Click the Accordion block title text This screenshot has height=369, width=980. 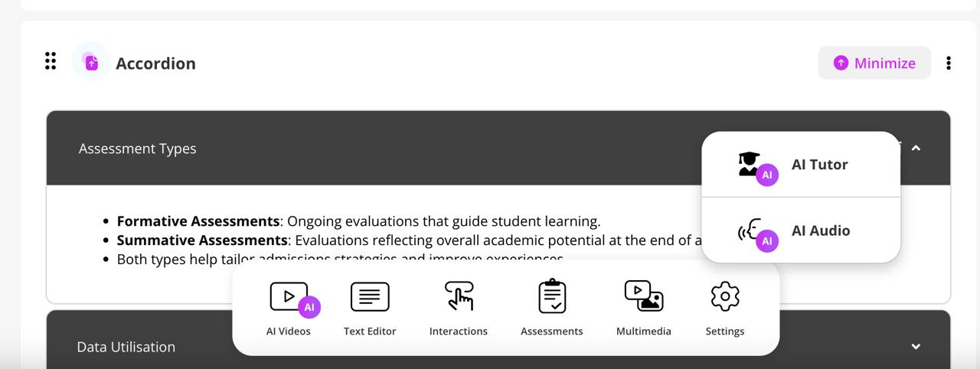click(155, 64)
